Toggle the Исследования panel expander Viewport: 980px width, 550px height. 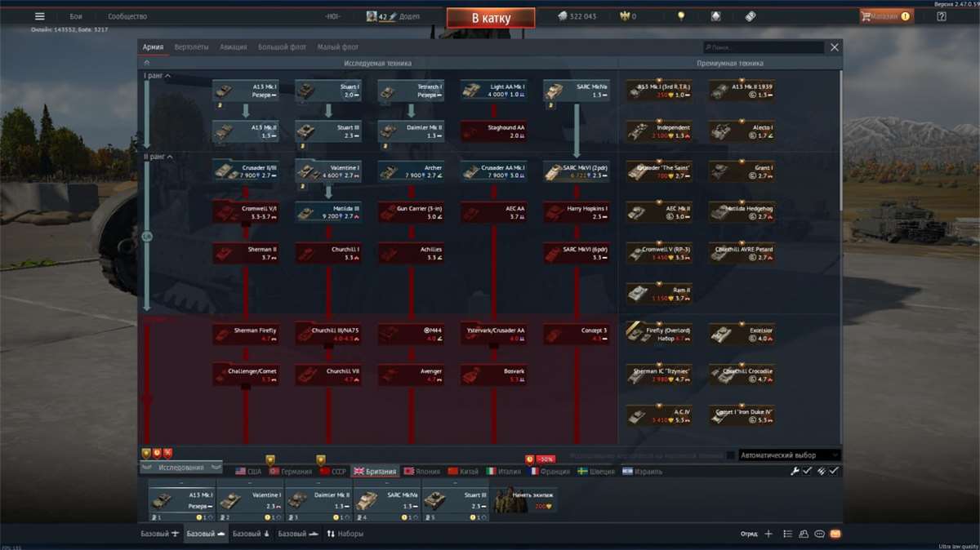(180, 468)
